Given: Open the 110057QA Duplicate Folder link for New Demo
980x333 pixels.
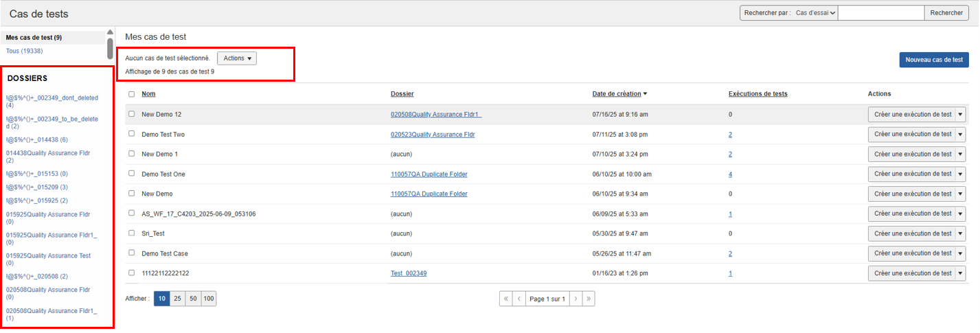Looking at the screenshot, I should coord(429,194).
